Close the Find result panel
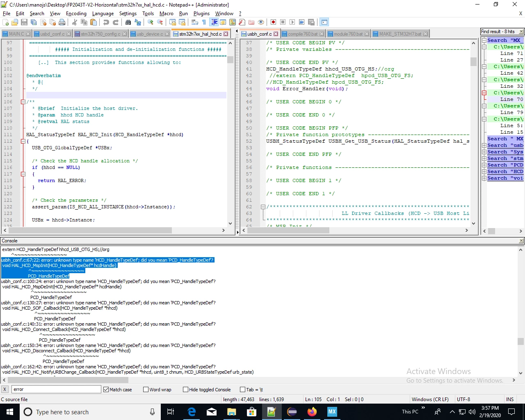This screenshot has width=525, height=420. point(521,32)
